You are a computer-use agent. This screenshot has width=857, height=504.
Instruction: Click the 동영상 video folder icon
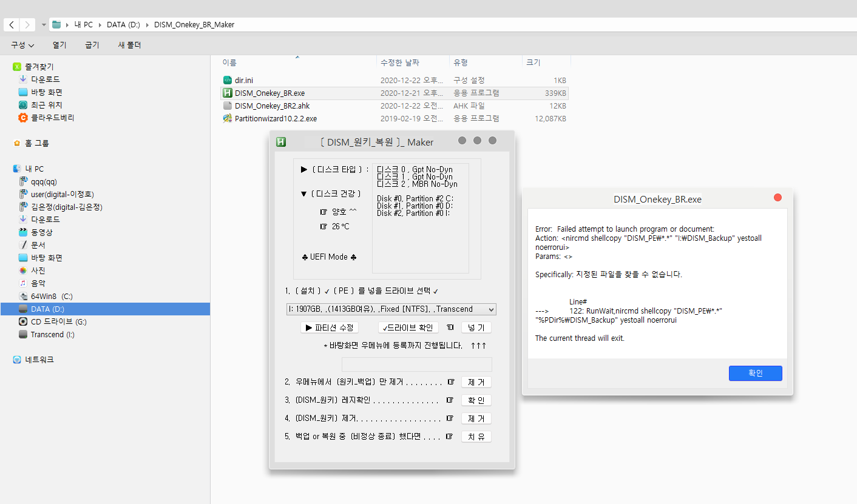click(x=23, y=232)
